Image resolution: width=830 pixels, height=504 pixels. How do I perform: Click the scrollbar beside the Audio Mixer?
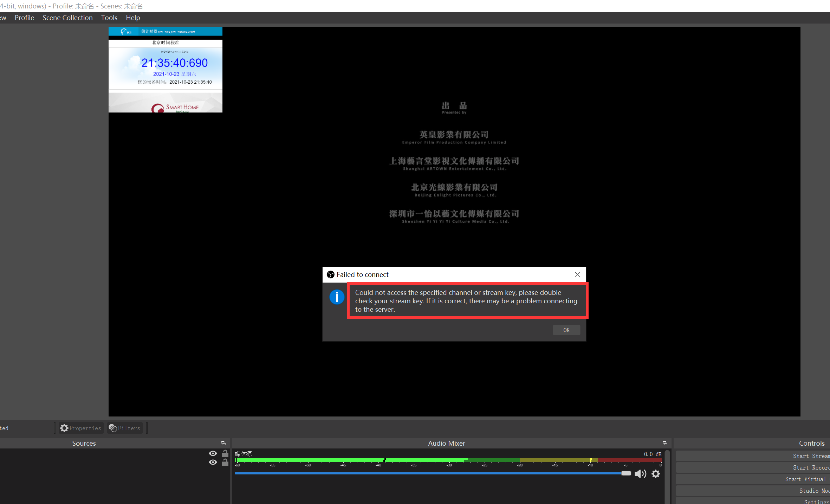[x=668, y=476]
